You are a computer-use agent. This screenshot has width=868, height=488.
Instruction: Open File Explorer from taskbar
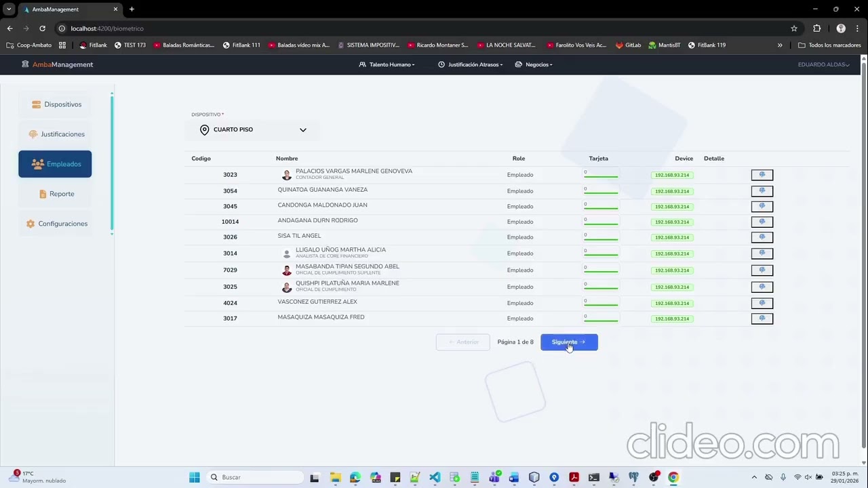pyautogui.click(x=334, y=477)
